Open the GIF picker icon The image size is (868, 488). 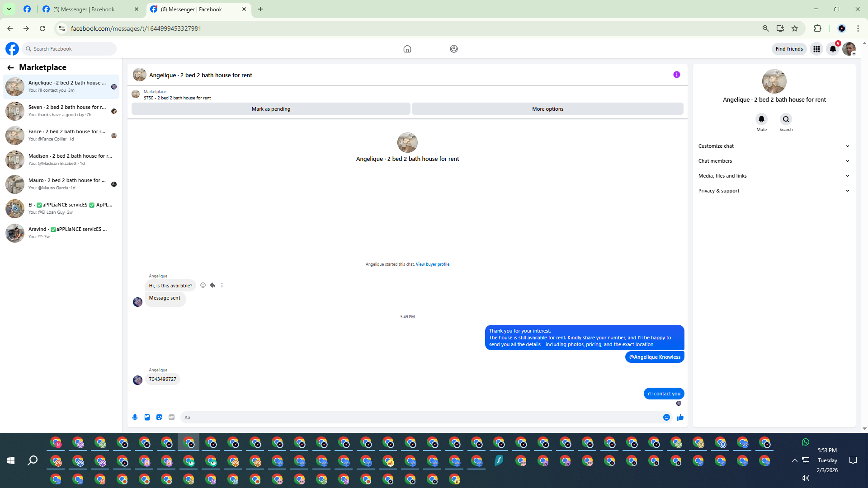pos(171,418)
